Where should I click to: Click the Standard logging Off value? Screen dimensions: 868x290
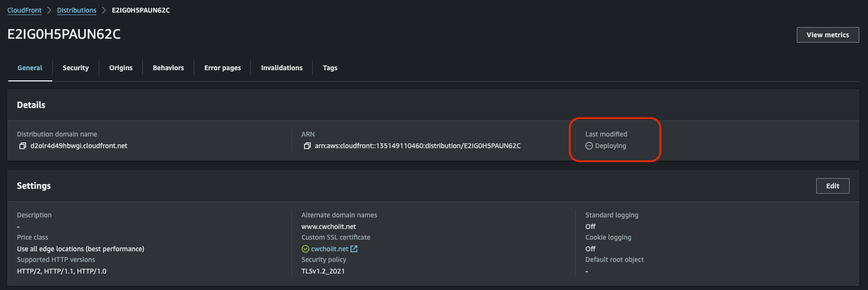[x=591, y=227]
